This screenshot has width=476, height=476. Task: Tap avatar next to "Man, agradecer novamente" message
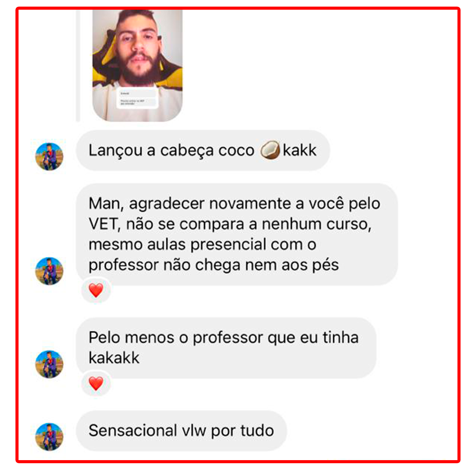point(49,271)
